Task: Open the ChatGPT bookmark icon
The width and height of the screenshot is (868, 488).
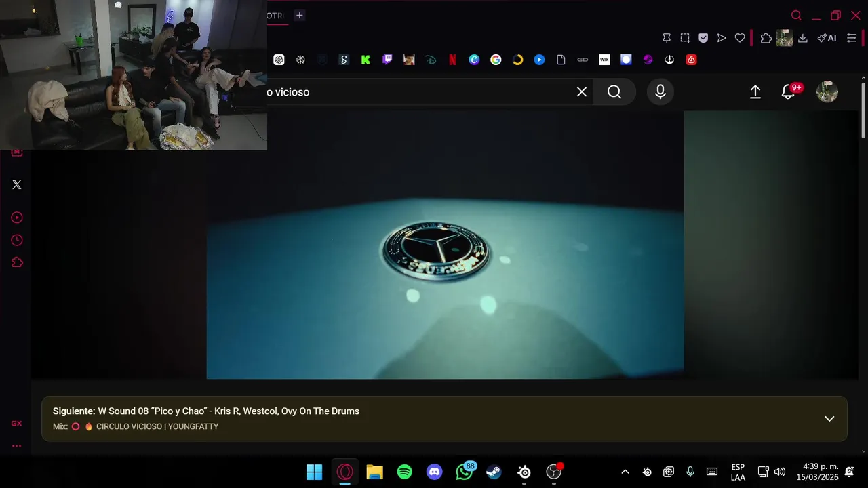Action: click(x=279, y=60)
